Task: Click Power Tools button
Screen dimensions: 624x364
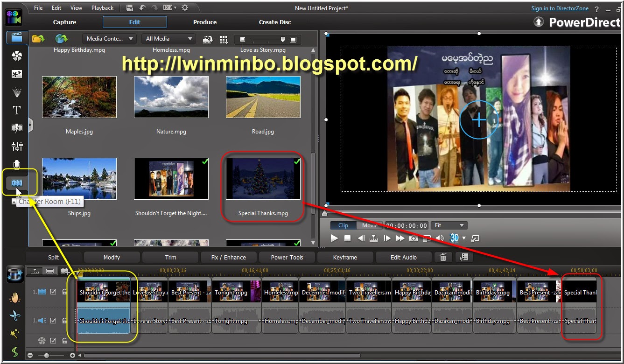Action: (x=287, y=257)
